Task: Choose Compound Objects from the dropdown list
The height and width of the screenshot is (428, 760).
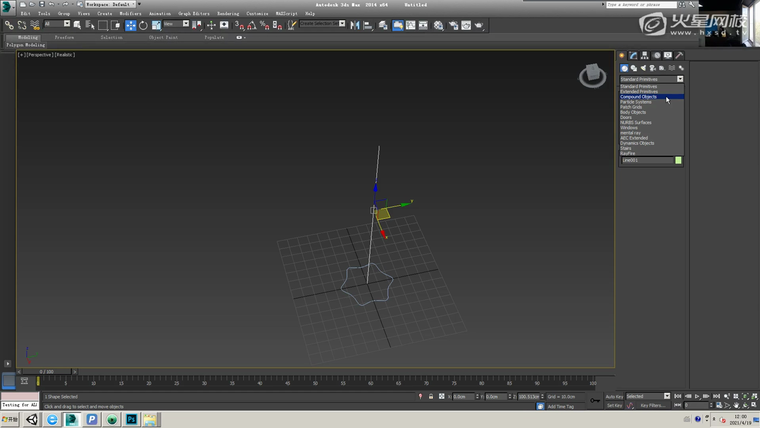Action: [640, 97]
